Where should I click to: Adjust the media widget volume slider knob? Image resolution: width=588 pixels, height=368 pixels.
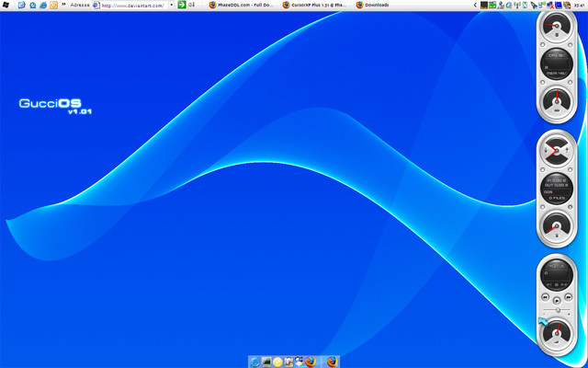coord(558,310)
